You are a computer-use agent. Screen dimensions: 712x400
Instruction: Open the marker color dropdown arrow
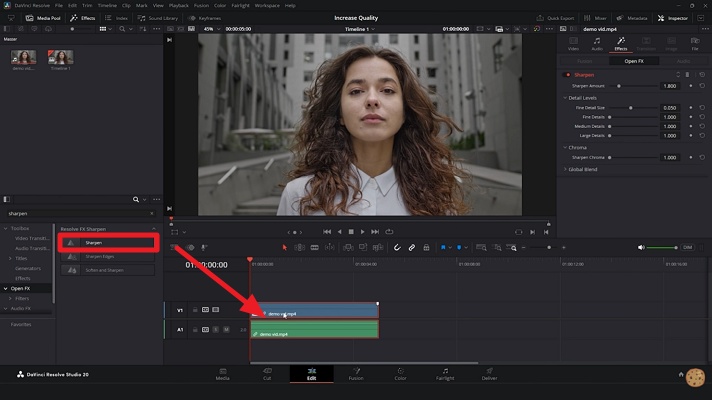coord(466,248)
